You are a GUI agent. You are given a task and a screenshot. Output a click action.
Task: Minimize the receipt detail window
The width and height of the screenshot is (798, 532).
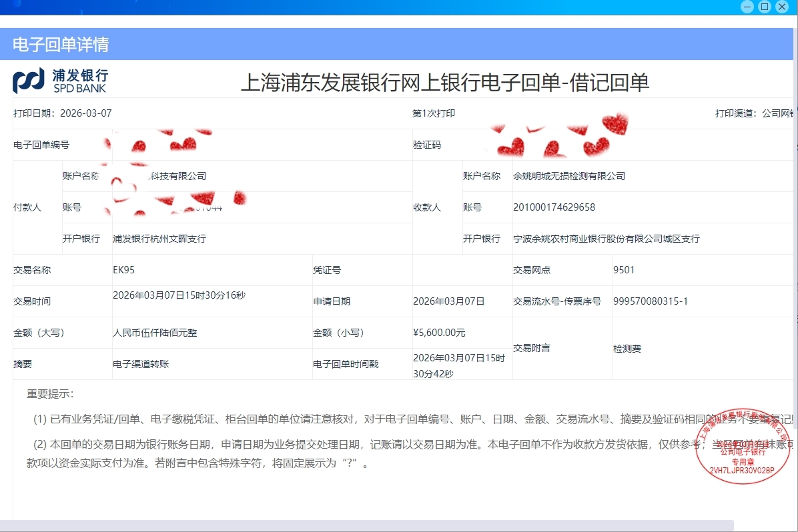coord(747,7)
